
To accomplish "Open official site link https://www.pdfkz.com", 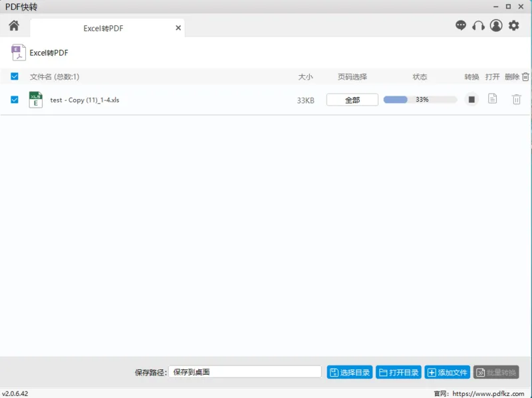I will pyautogui.click(x=488, y=393).
